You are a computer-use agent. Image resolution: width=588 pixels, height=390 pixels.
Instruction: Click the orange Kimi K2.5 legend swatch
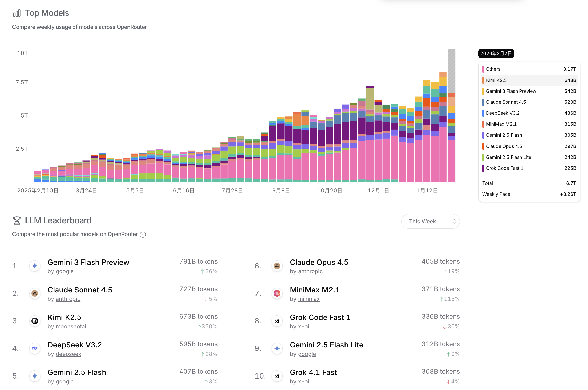click(x=483, y=80)
